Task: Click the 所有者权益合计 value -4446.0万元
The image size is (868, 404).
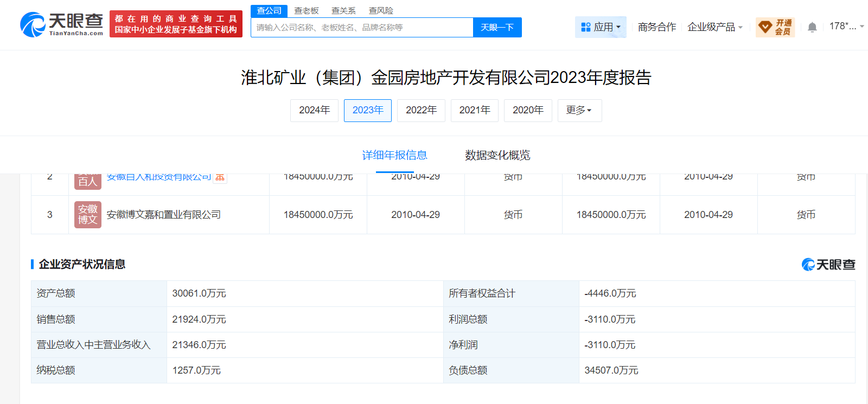Action: (x=610, y=293)
